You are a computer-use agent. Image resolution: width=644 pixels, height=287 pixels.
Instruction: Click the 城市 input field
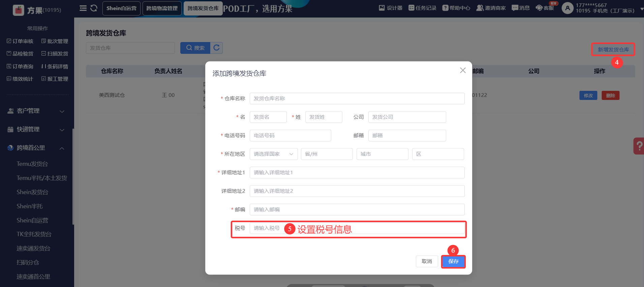382,154
